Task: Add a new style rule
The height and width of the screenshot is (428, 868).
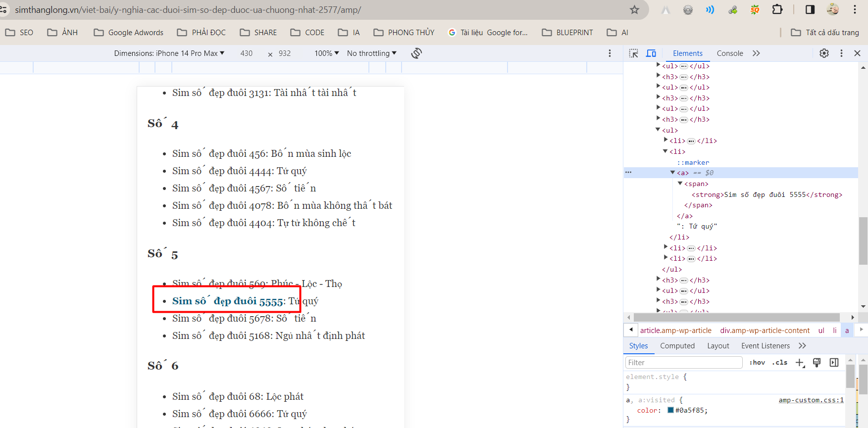Action: [x=800, y=363]
